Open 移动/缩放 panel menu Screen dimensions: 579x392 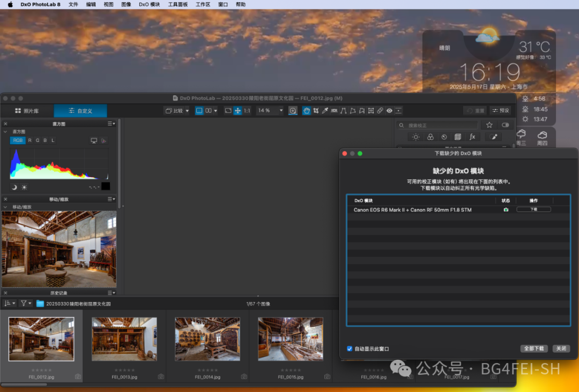tap(111, 199)
